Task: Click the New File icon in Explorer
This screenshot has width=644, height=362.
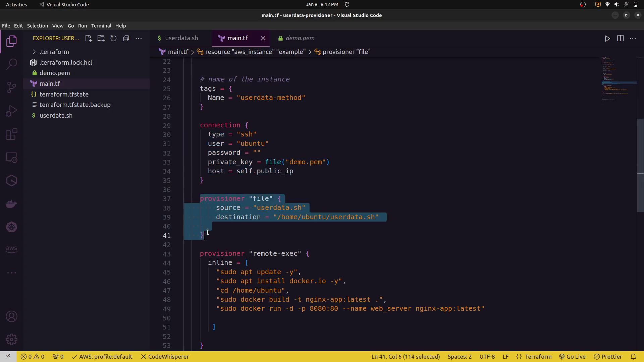Action: coord(89,39)
